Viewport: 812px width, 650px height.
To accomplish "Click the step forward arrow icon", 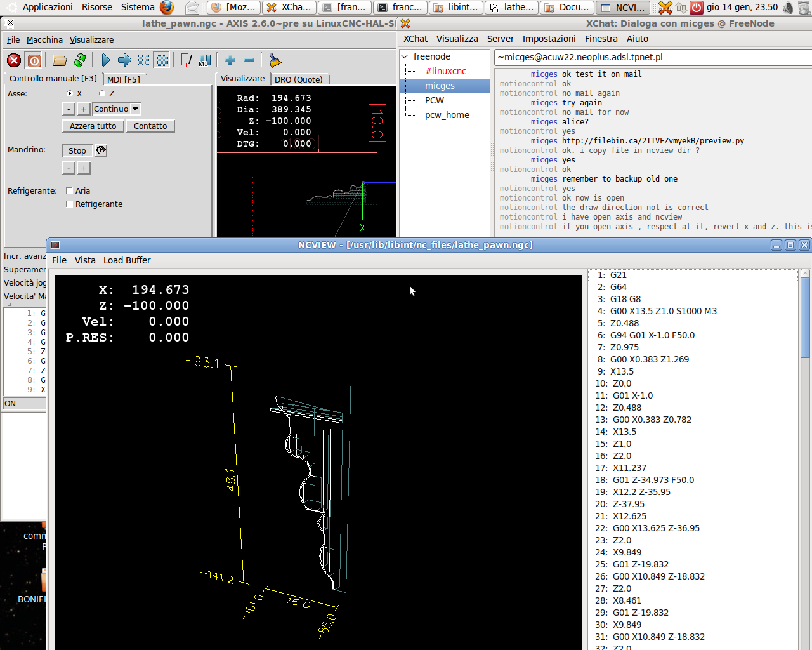I will (124, 60).
